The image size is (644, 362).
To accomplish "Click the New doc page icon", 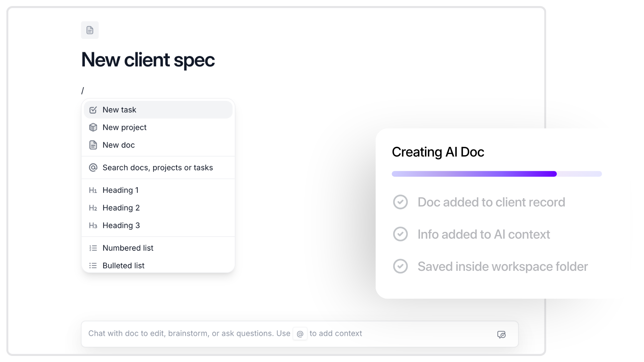I will point(93,145).
